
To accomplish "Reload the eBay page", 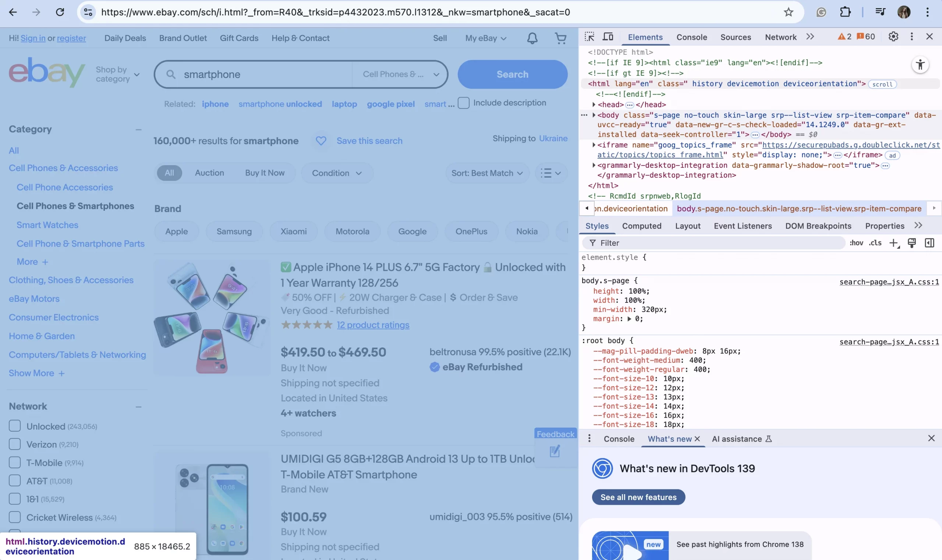I will click(60, 12).
